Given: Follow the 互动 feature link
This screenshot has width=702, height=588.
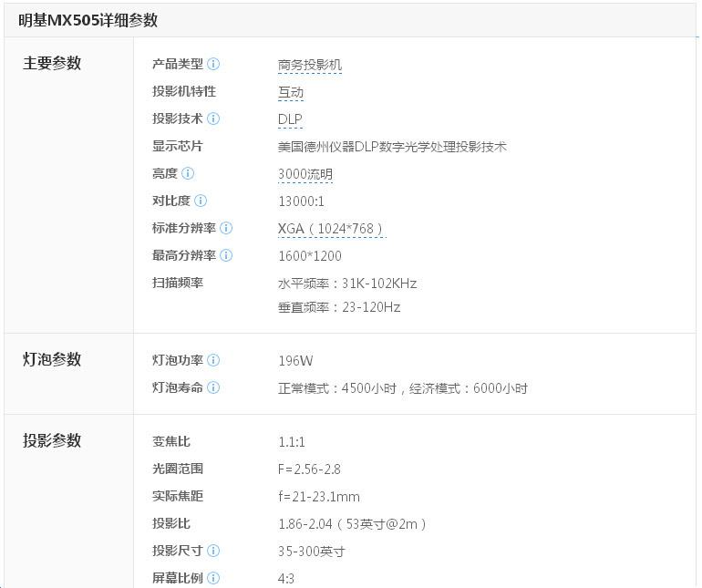Looking at the screenshot, I should click(291, 93).
